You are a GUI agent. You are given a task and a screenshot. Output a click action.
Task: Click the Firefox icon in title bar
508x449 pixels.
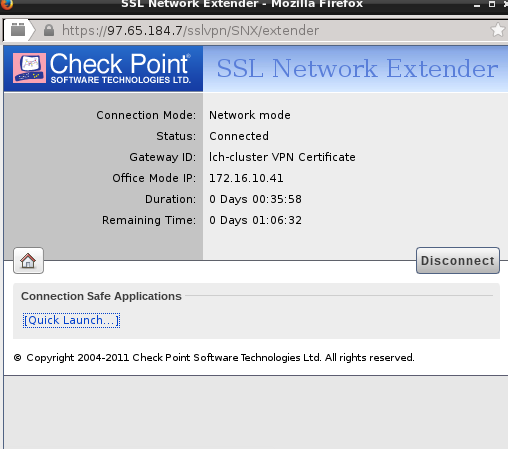point(7,4)
